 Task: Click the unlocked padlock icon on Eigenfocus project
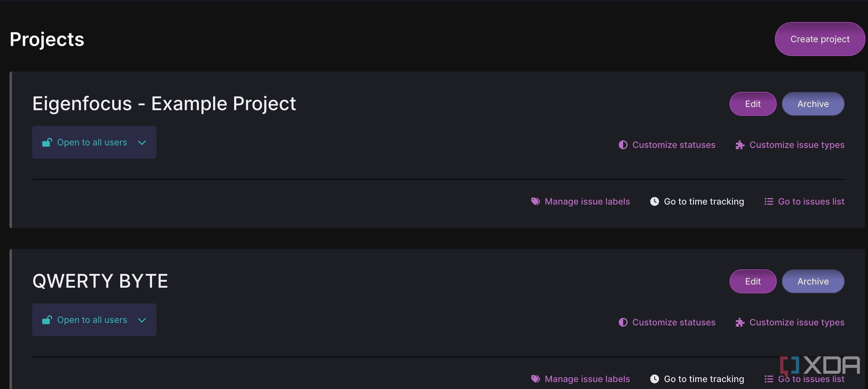[x=47, y=142]
